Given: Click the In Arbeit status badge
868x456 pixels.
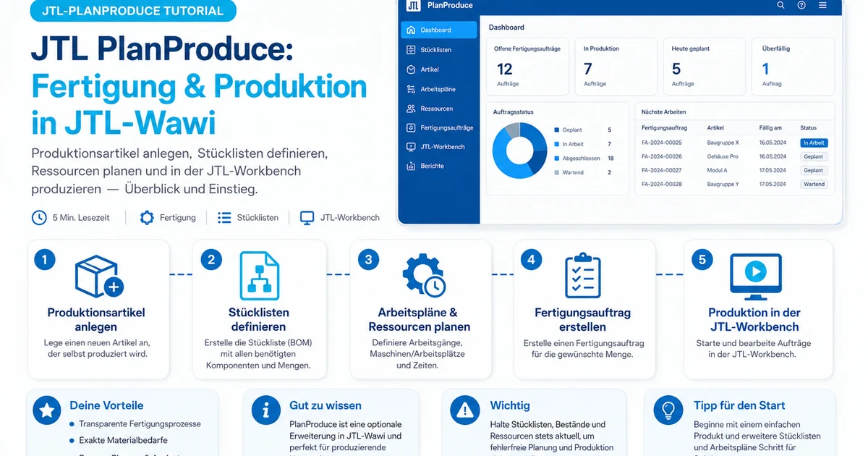Looking at the screenshot, I should tap(814, 143).
